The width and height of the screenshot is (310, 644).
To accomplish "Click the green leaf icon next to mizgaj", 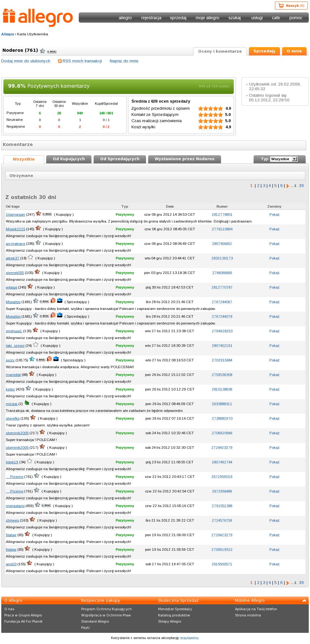I will coord(27,403).
